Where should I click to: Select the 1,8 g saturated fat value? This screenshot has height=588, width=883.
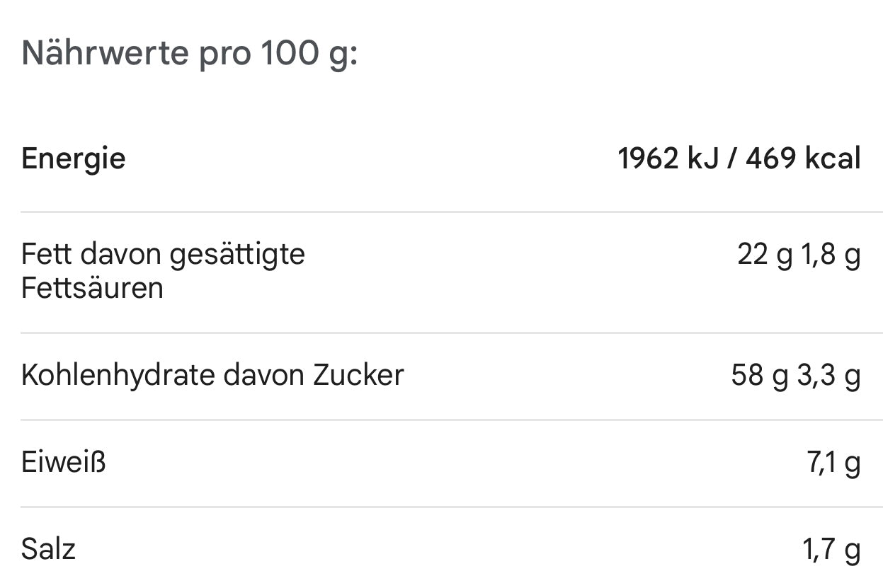(831, 254)
